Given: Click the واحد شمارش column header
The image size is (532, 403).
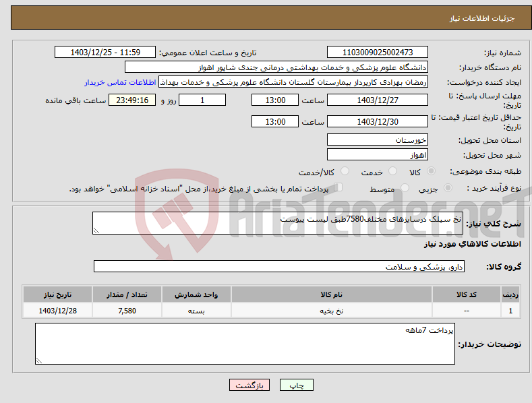Looking at the screenshot, I should [196, 294].
